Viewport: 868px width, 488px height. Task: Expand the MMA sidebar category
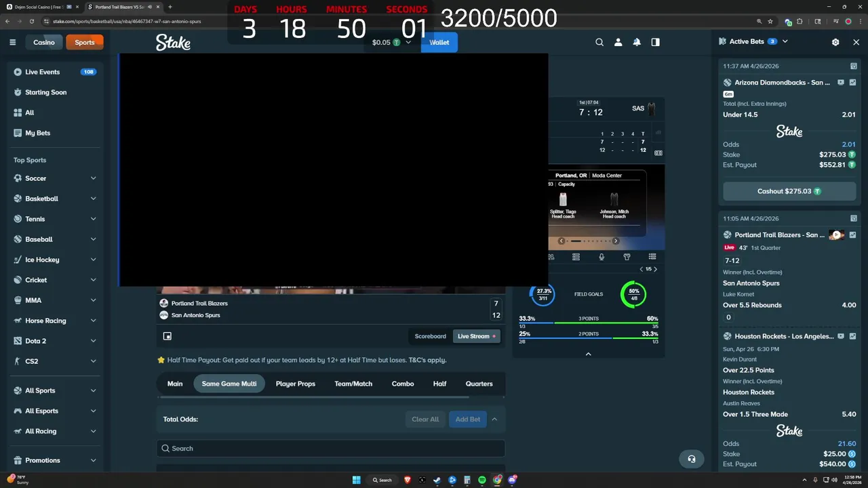point(93,300)
